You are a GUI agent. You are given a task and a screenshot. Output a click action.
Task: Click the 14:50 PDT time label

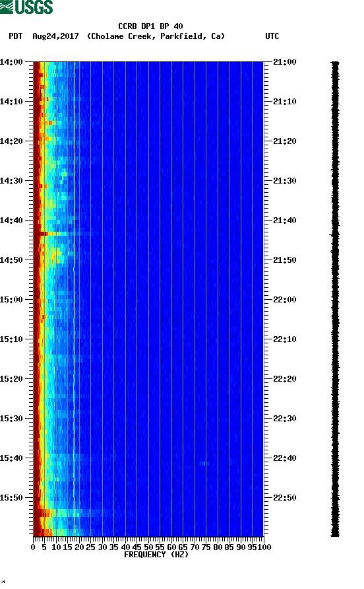coord(11,260)
